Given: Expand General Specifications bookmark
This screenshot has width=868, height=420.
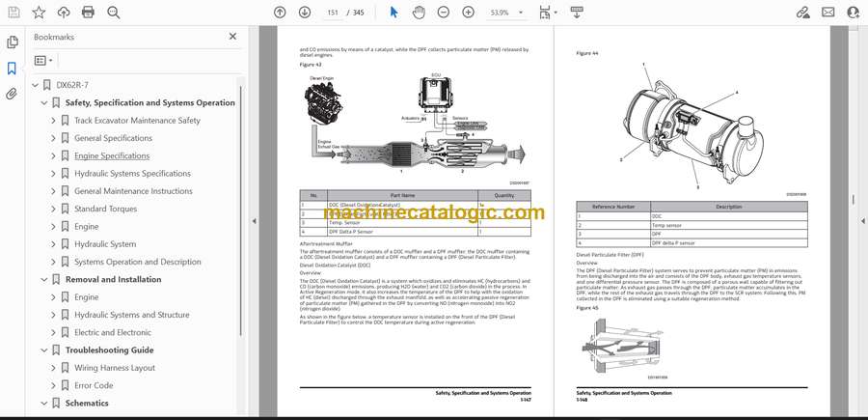Looking at the screenshot, I should click(x=53, y=138).
